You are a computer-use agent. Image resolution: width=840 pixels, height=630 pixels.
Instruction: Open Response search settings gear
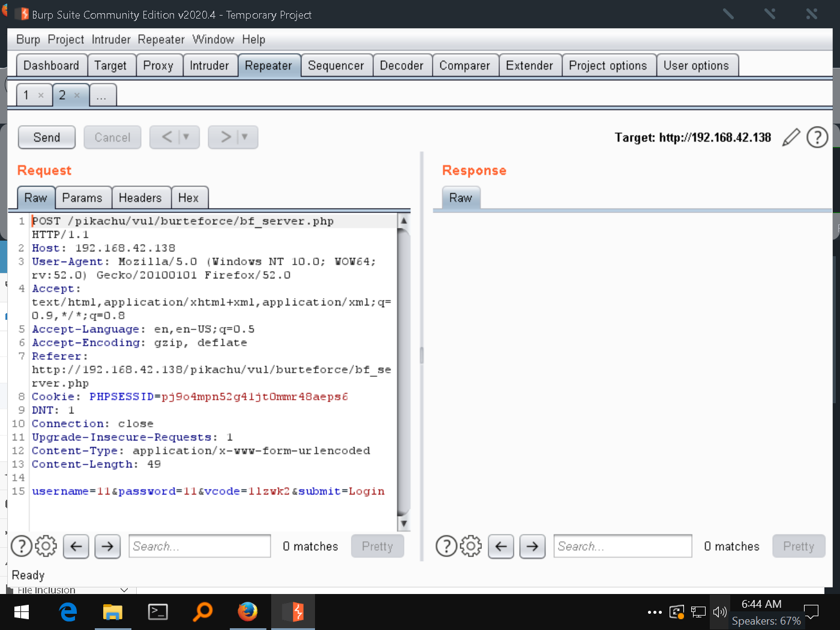click(x=470, y=546)
